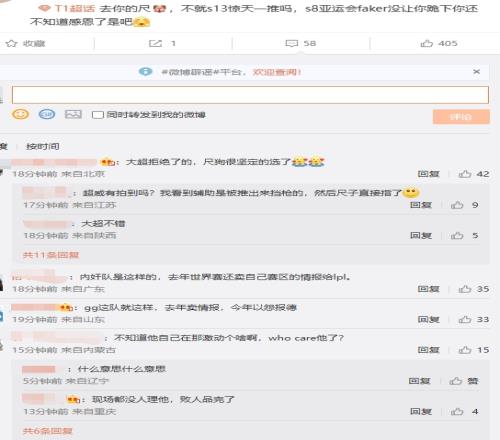The image size is (500, 440).
Task: Open the T1超话 topic link
Action: click(75, 8)
